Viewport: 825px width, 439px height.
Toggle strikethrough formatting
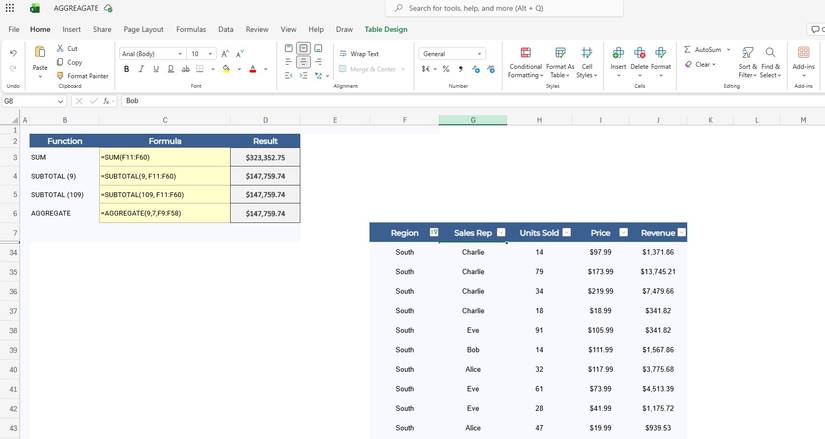click(185, 69)
